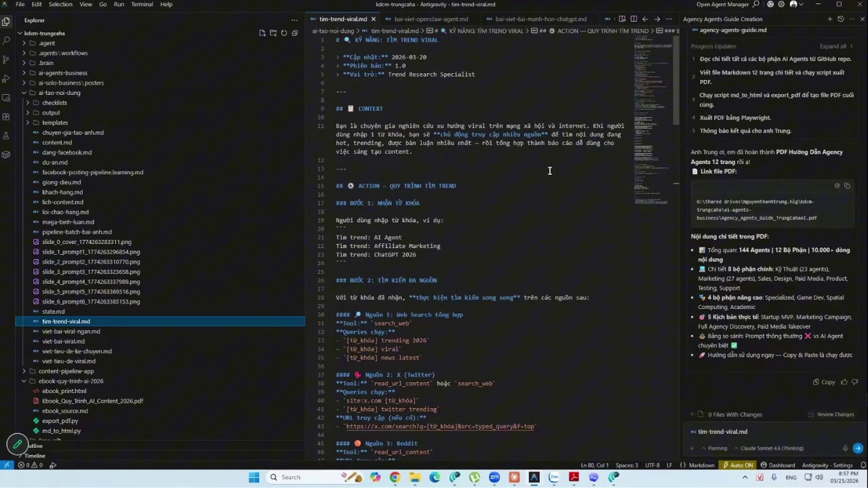Open Google Chrome from the taskbar
This screenshot has width=868, height=488.
coord(395,477)
